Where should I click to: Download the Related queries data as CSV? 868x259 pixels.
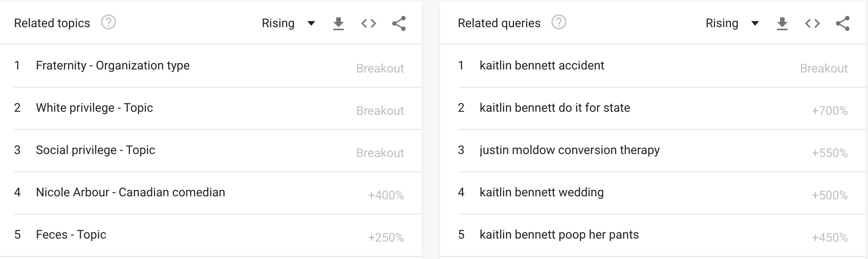(782, 23)
